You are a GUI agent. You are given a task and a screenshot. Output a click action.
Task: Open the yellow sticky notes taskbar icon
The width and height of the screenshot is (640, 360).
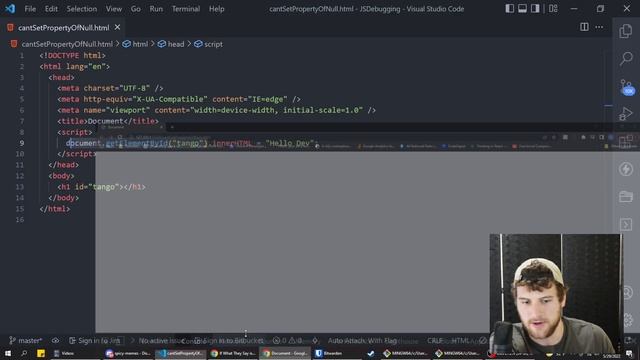[x=41, y=353]
